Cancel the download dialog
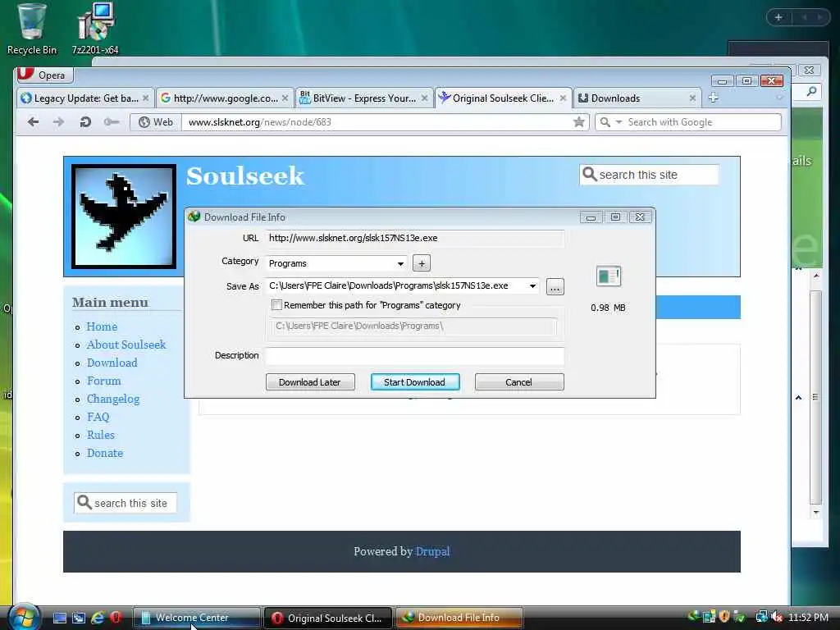The width and height of the screenshot is (840, 630). [519, 382]
